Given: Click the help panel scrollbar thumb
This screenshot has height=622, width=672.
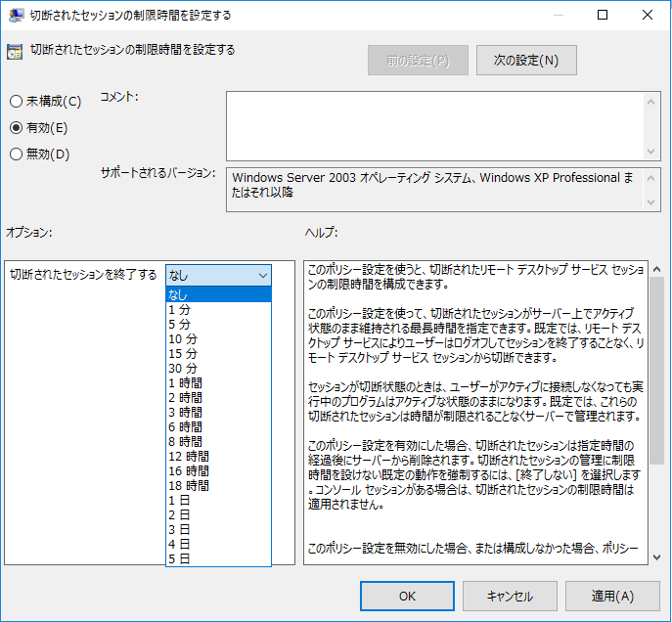Looking at the screenshot, I should pos(656,371).
